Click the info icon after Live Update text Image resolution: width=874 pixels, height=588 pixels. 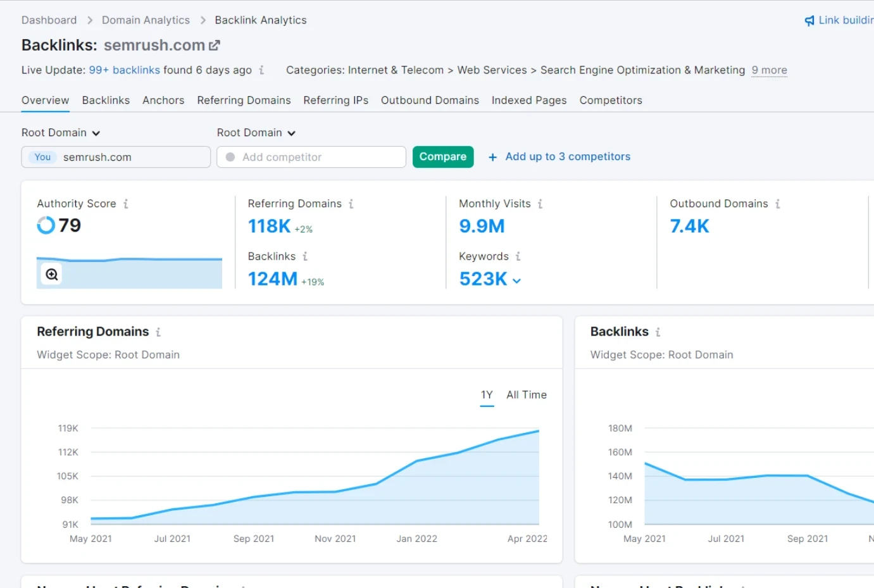click(263, 70)
